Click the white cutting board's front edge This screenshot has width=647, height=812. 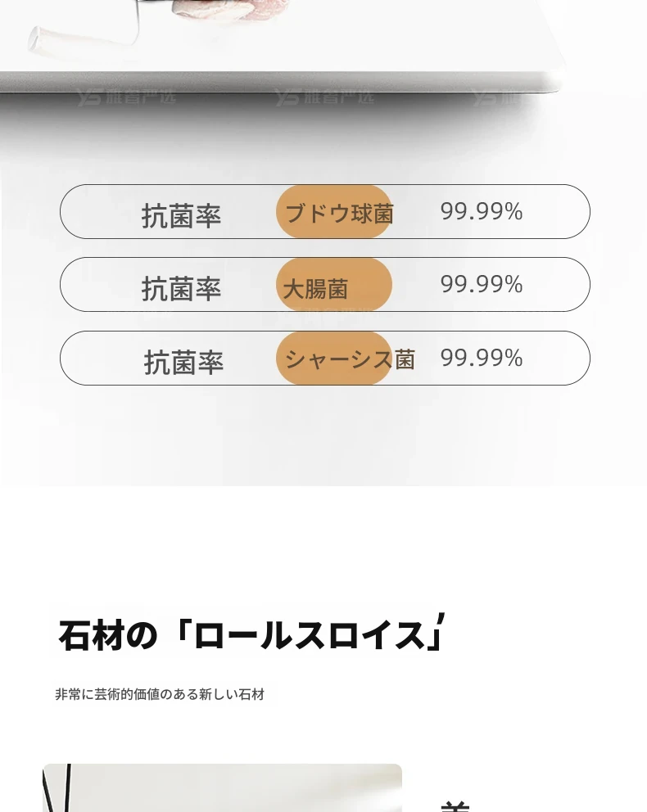[x=278, y=80]
